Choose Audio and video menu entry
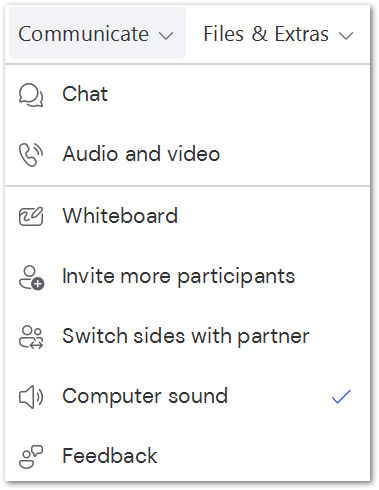Viewport: 379px width, 490px height. point(188,154)
